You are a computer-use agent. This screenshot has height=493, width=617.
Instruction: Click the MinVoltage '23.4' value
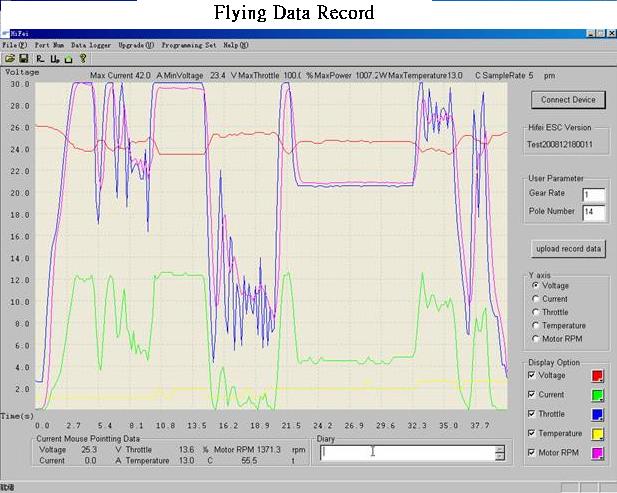pos(218,75)
